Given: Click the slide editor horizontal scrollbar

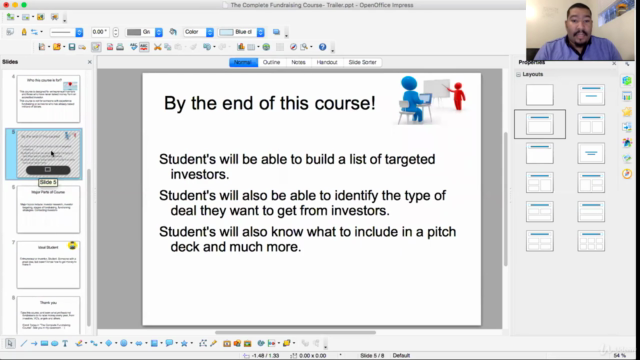Looking at the screenshot, I should 296,332.
